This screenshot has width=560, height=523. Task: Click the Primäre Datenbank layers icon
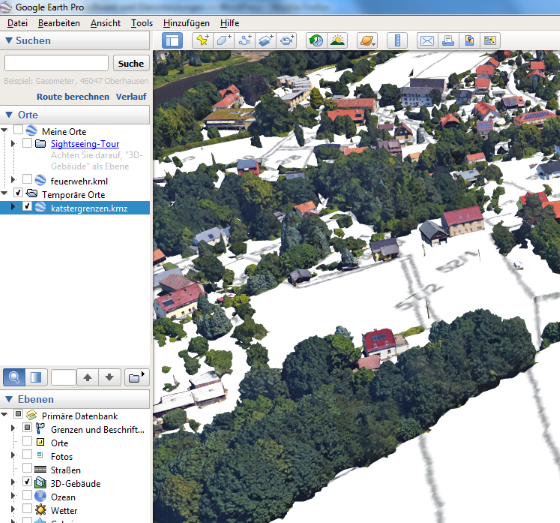coord(31,415)
